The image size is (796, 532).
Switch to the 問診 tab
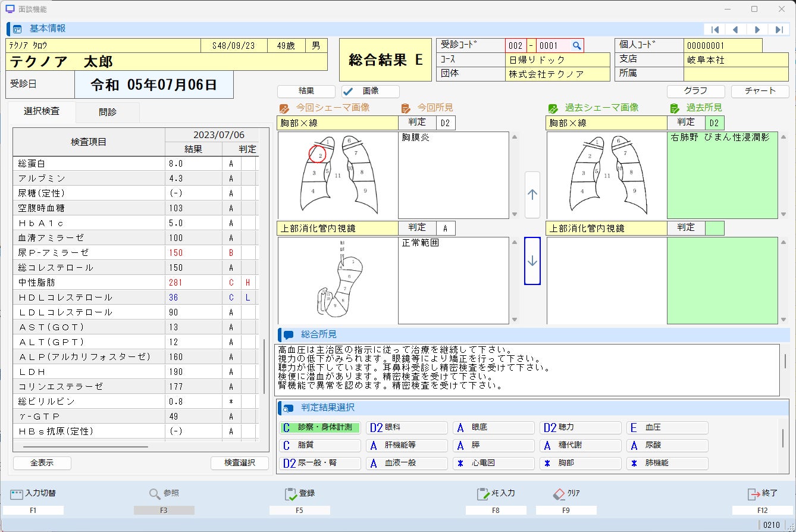click(108, 112)
